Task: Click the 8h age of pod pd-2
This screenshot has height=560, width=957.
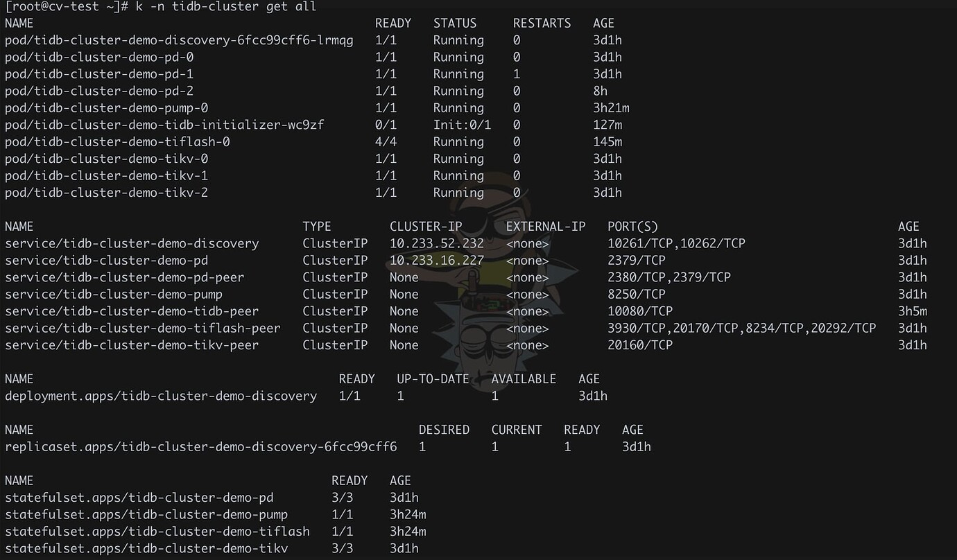Action: click(x=600, y=91)
